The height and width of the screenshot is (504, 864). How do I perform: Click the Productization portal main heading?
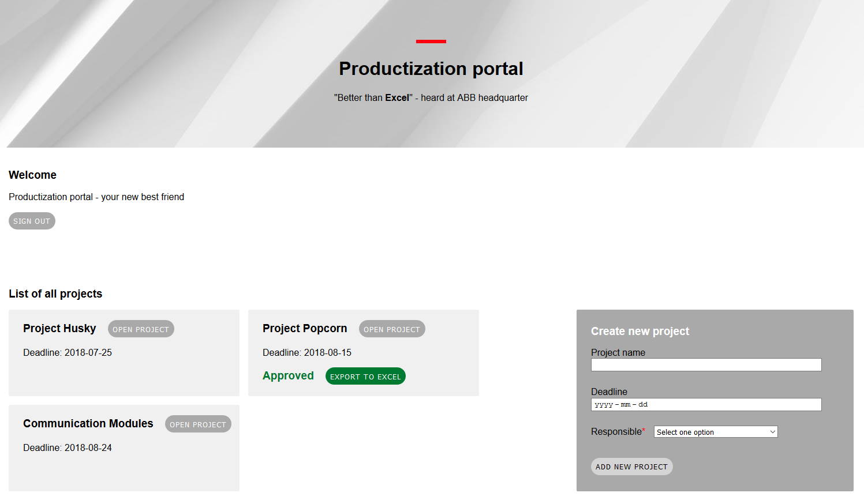pos(431,69)
